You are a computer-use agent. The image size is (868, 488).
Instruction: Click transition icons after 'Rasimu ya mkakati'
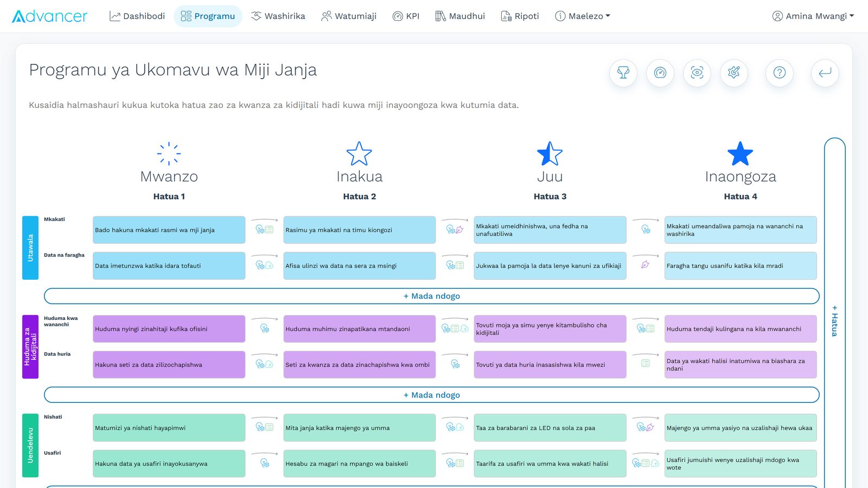click(455, 229)
